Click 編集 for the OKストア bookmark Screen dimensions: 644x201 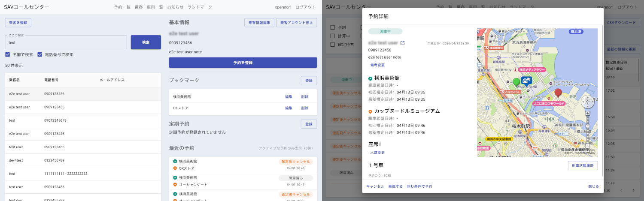(x=289, y=108)
